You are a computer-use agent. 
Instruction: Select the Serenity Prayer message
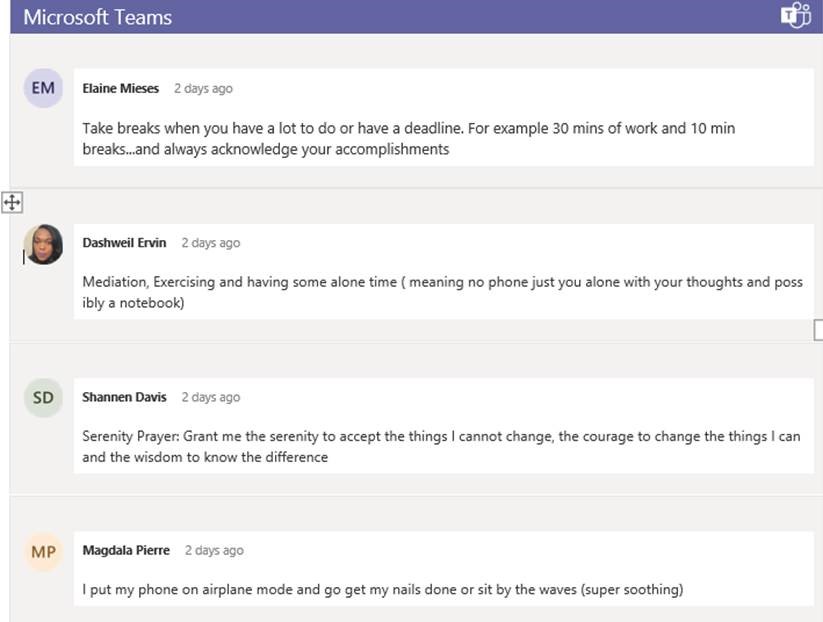441,447
